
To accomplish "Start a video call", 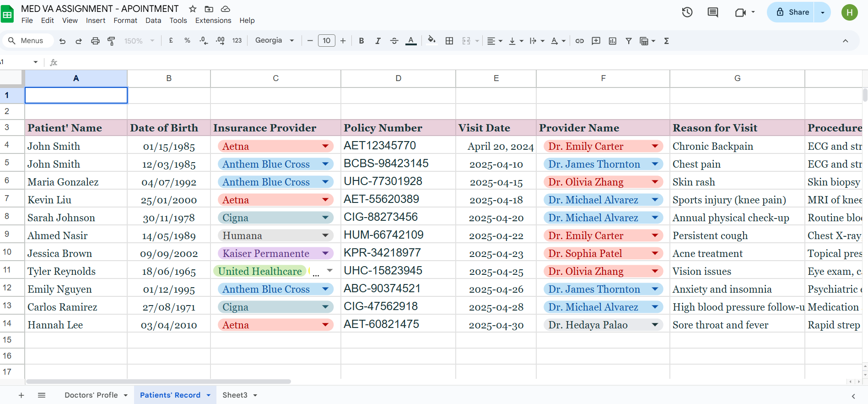I will coord(740,12).
